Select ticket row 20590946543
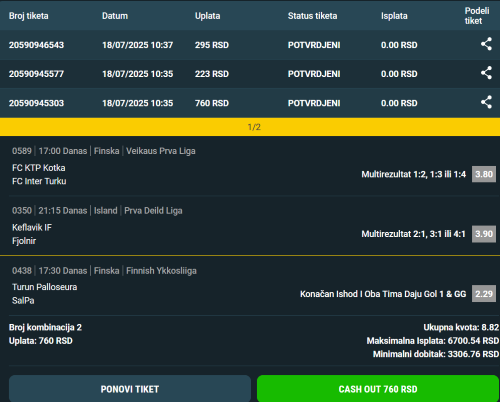The image size is (500, 402). click(250, 45)
